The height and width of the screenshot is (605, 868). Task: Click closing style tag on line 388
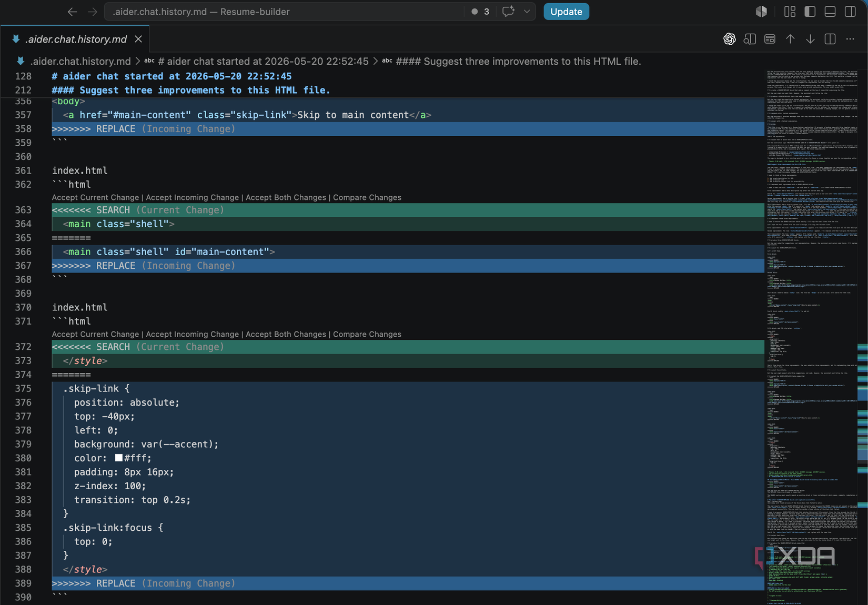pos(85,569)
